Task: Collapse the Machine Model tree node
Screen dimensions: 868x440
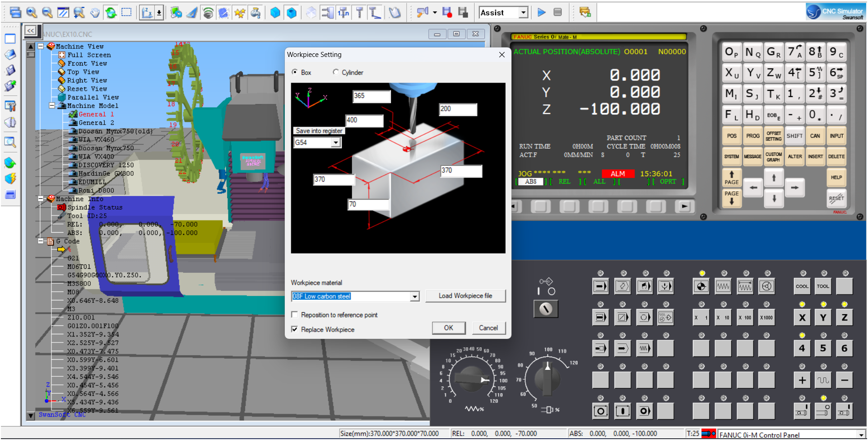Action: click(x=52, y=105)
